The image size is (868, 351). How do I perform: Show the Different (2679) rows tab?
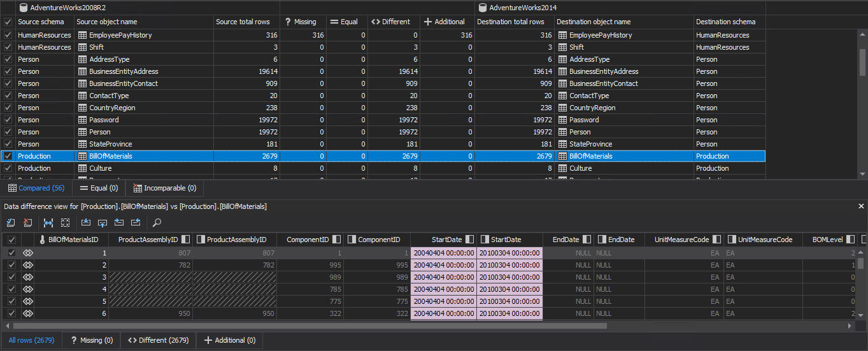(159, 340)
